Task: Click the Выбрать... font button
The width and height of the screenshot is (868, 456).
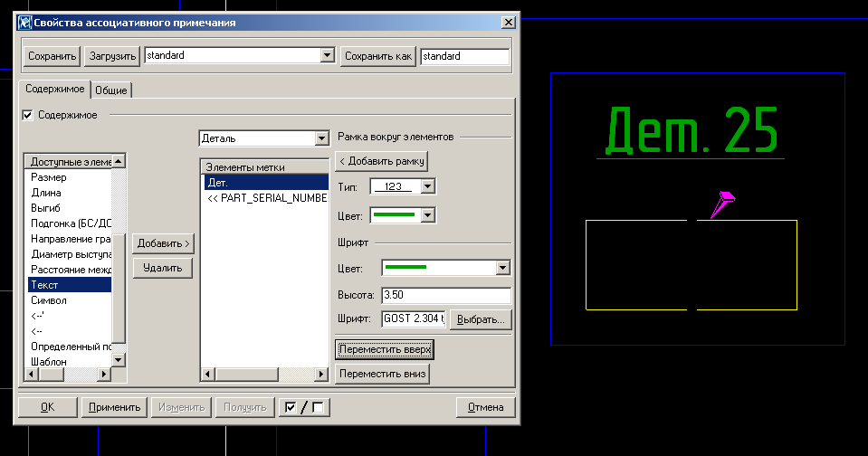Action: click(481, 319)
